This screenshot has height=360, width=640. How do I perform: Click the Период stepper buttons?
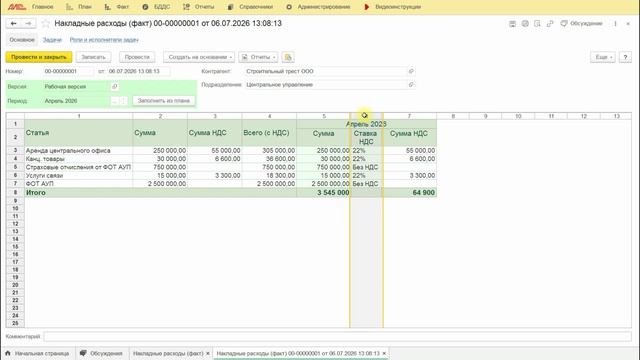click(119, 101)
